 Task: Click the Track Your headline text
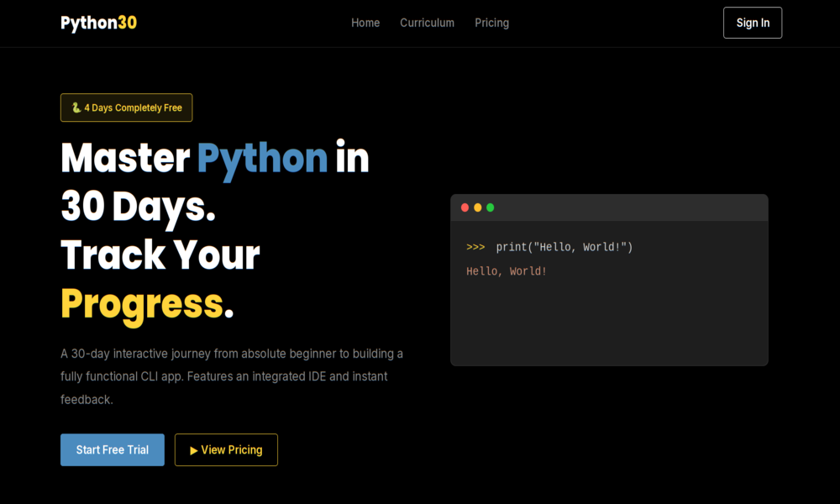pos(160,255)
